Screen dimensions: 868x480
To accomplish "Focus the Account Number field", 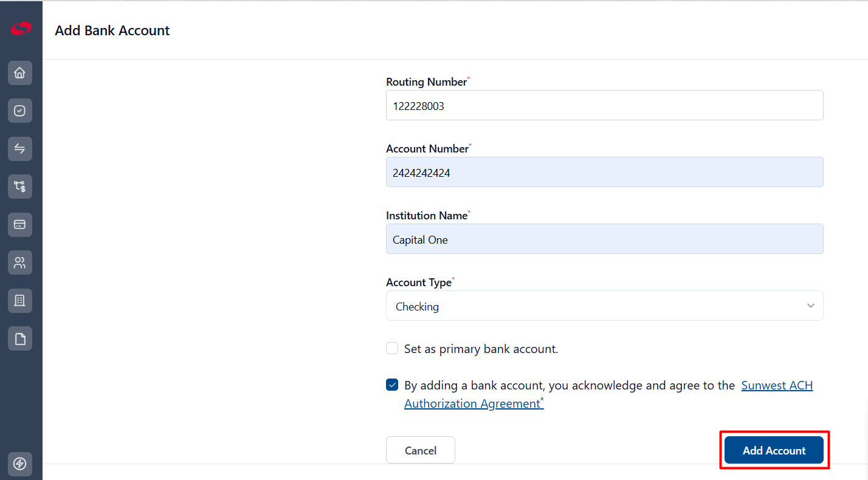I will tap(605, 173).
